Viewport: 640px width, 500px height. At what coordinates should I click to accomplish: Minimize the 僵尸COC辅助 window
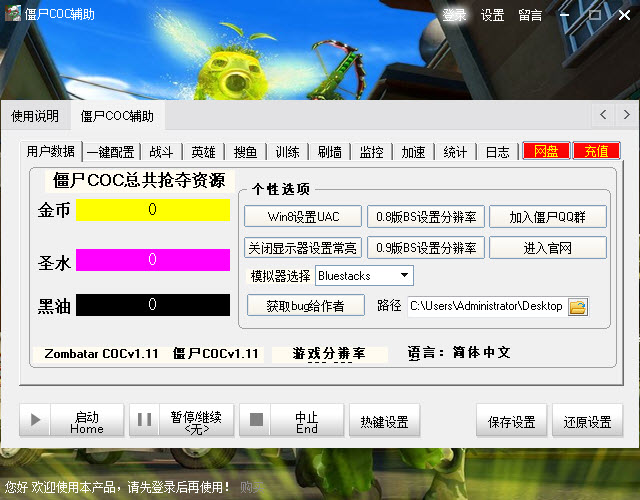564,15
